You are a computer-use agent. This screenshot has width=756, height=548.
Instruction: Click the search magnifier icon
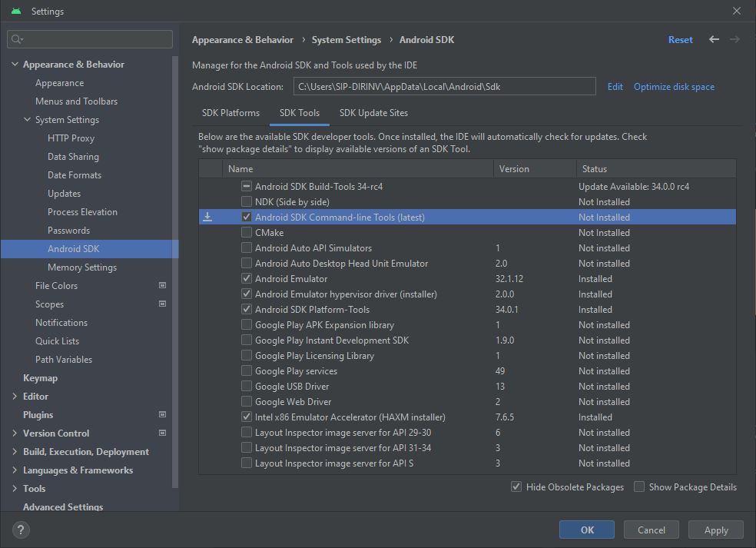coord(18,39)
